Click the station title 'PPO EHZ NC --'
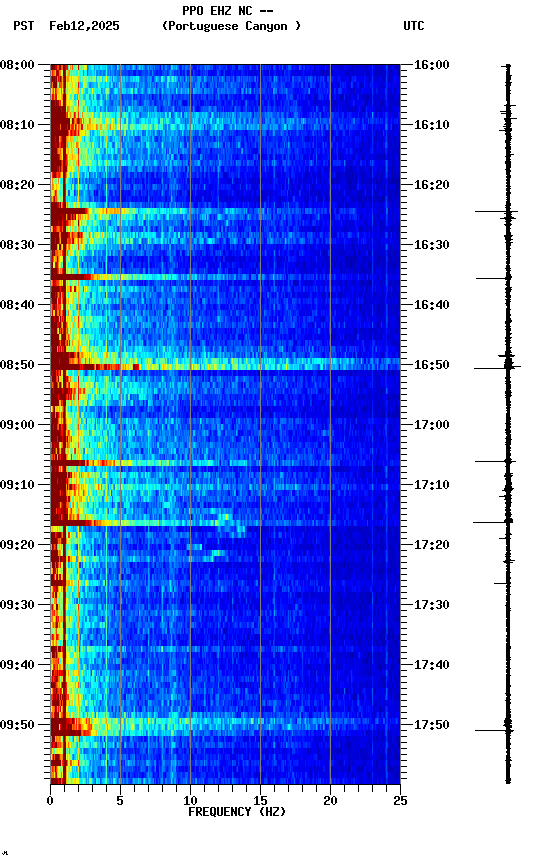Image resolution: width=552 pixels, height=864 pixels. 228,10
